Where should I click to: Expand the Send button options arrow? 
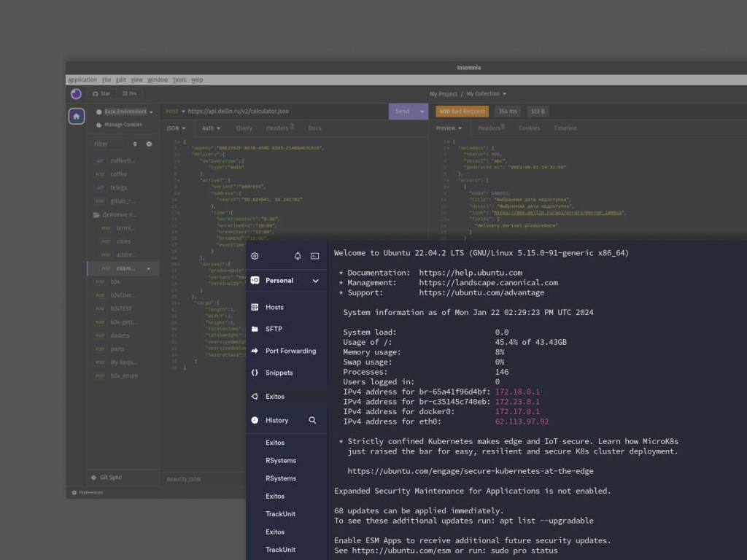422,112
